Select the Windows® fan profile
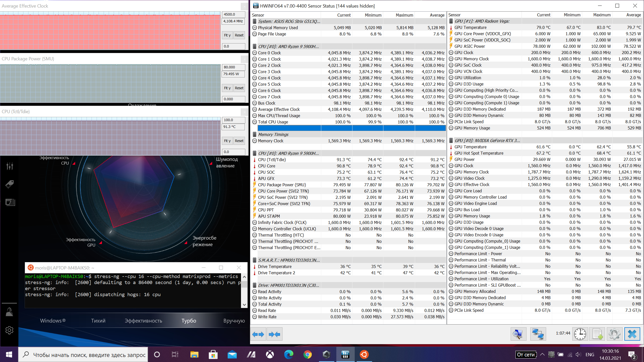 [53, 321]
